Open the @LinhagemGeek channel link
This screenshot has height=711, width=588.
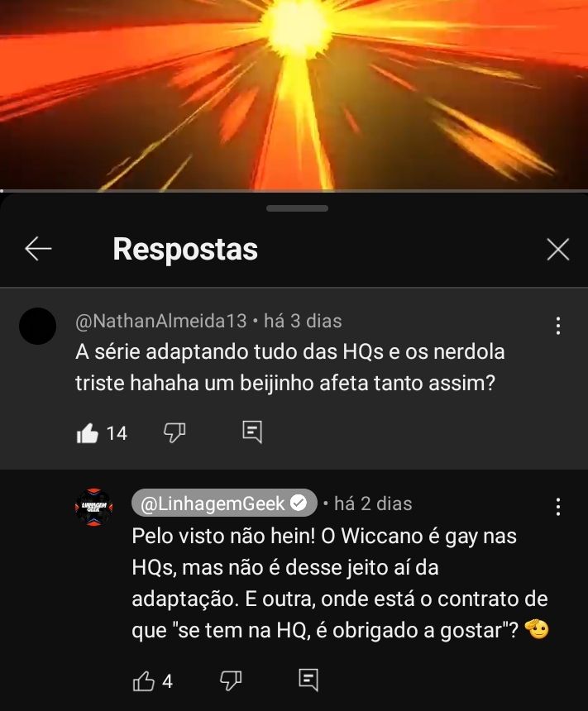tap(224, 503)
